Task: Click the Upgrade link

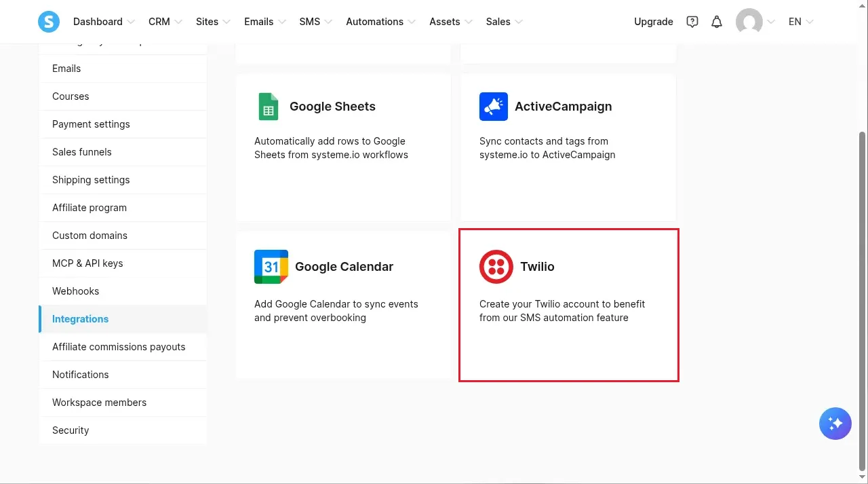Action: pos(654,22)
